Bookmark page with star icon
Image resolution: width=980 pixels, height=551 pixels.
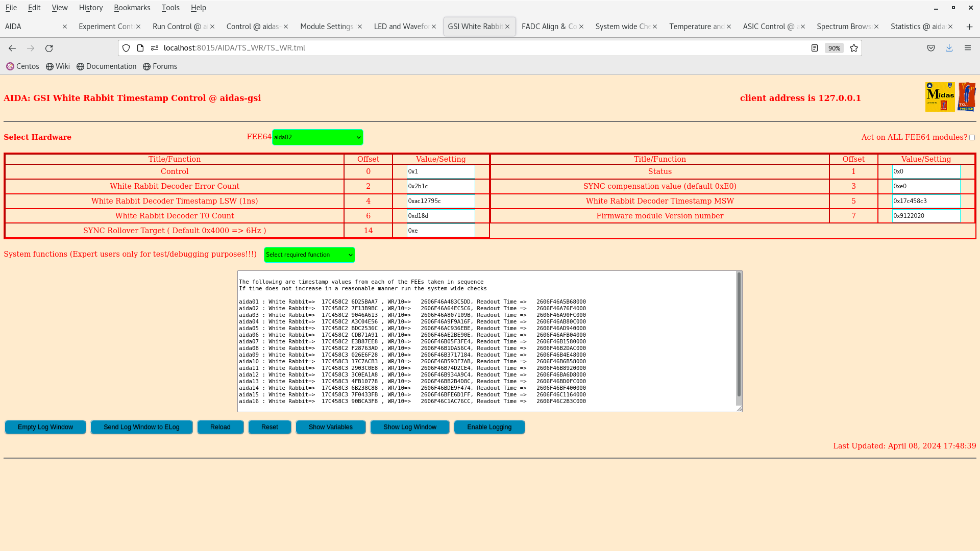point(854,48)
